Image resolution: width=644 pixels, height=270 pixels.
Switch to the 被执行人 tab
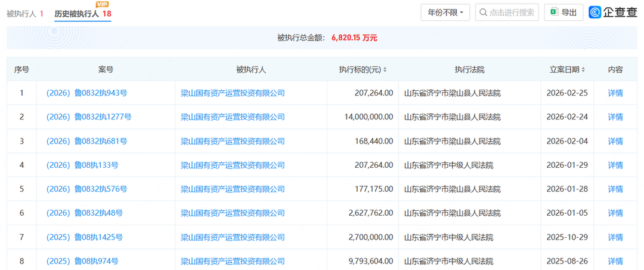click(x=24, y=14)
